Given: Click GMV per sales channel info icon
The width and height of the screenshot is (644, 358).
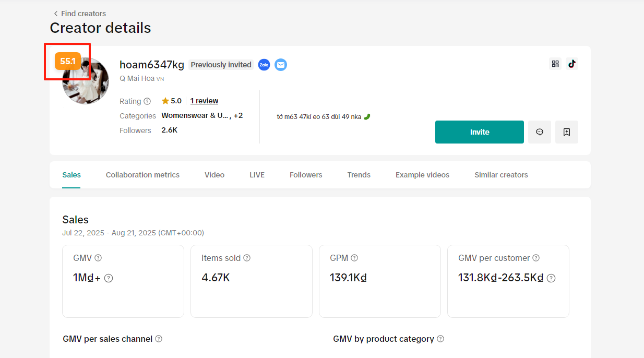Looking at the screenshot, I should (x=159, y=339).
